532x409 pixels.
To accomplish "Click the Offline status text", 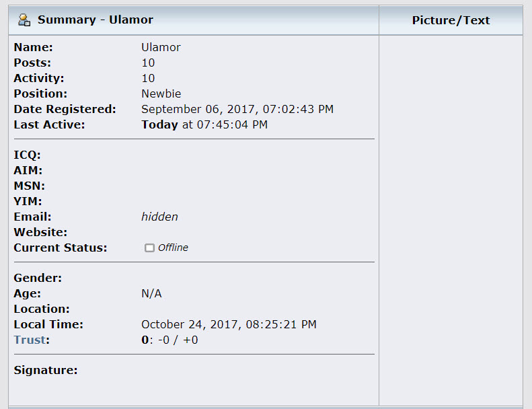I will tap(173, 248).
